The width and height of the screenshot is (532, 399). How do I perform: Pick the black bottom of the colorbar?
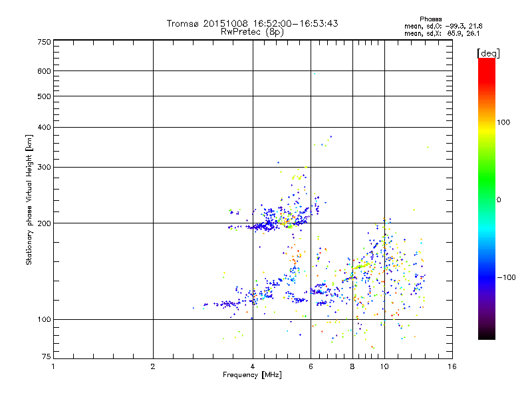tap(487, 334)
